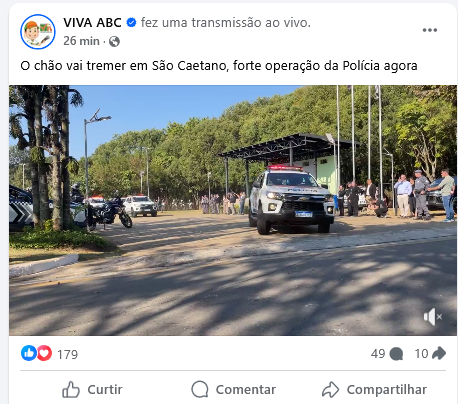Play the live police operation video
This screenshot has height=404, width=458.
point(233,210)
